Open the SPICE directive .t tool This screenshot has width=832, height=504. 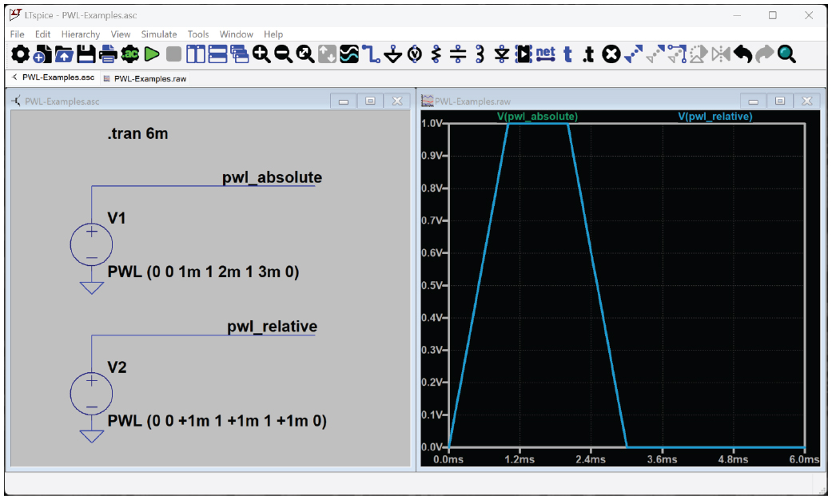[x=588, y=54]
